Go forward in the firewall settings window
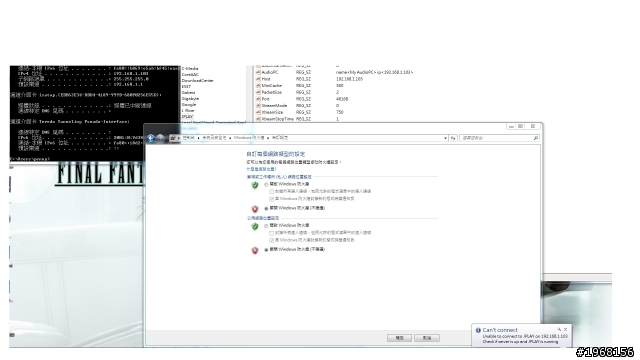640x360 pixels. [160, 138]
